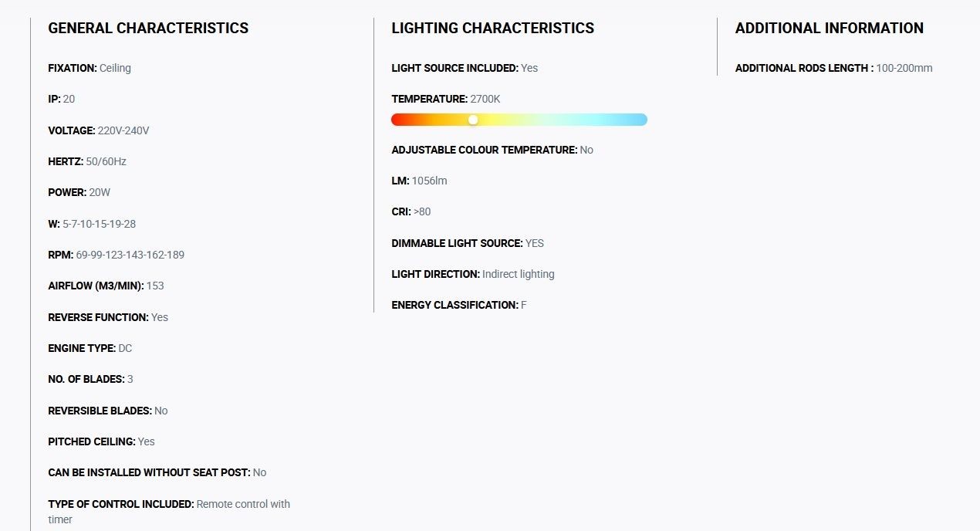This screenshot has height=531, width=980.
Task: Click the Additional Information heading
Action: pos(830,29)
